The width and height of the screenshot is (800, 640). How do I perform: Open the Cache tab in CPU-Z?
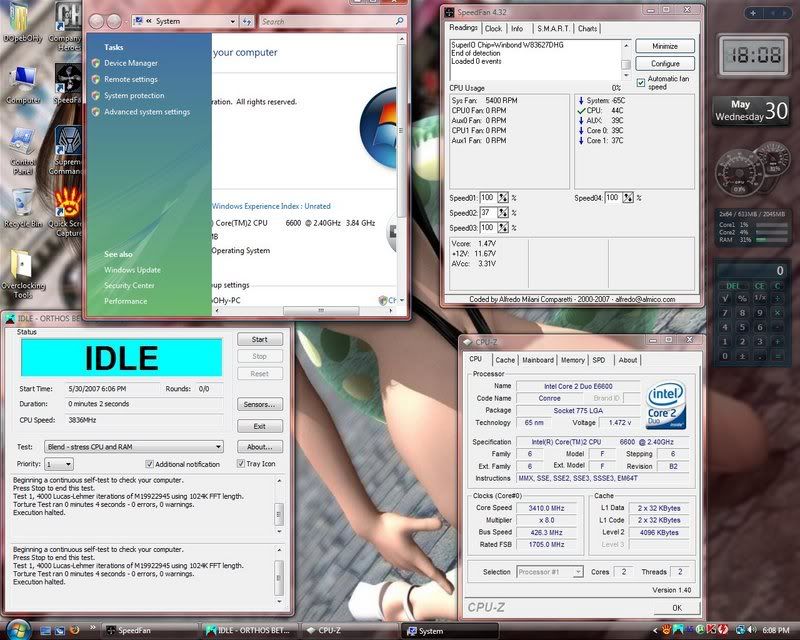tap(505, 360)
